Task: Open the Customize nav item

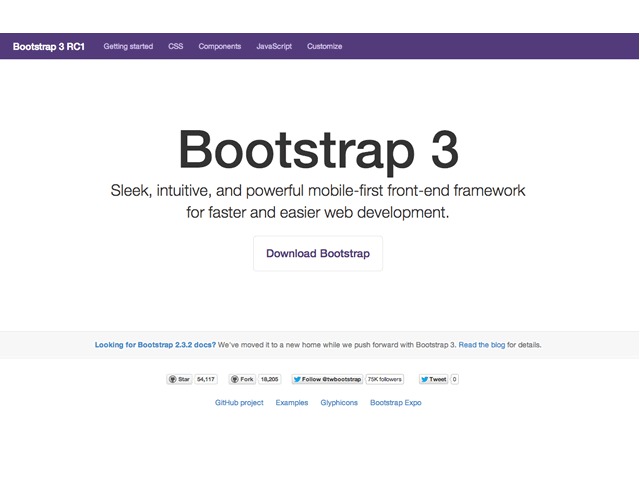Action: click(324, 47)
